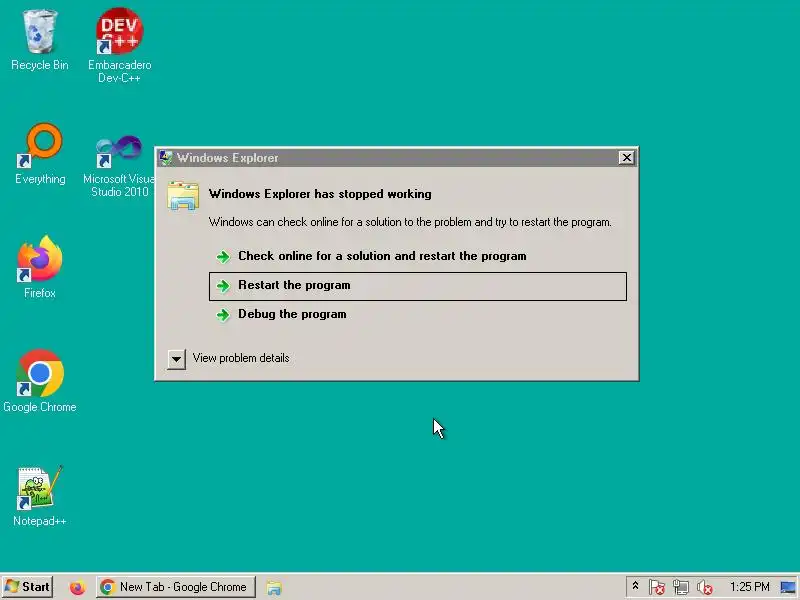Click the folder icon in the error dialog
Screen dimensions: 800x600
pos(183,195)
